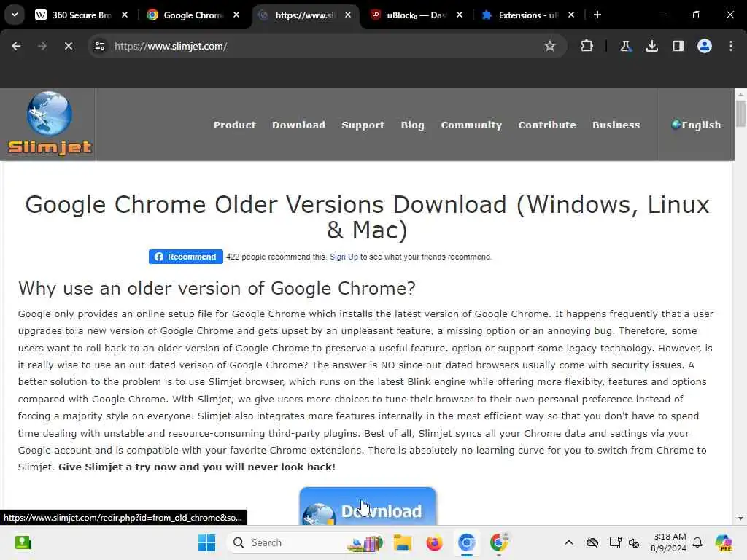Go back to the previous page
The width and height of the screenshot is (747, 560).
(x=16, y=46)
